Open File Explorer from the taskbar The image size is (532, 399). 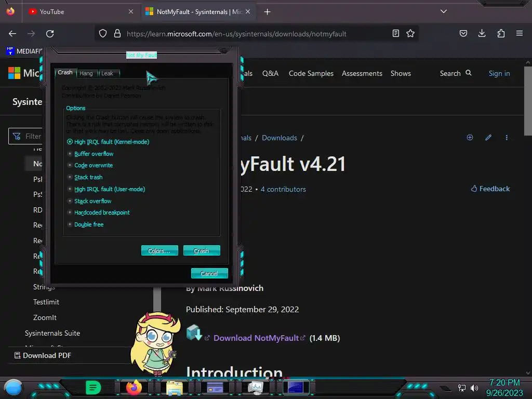pos(175,388)
